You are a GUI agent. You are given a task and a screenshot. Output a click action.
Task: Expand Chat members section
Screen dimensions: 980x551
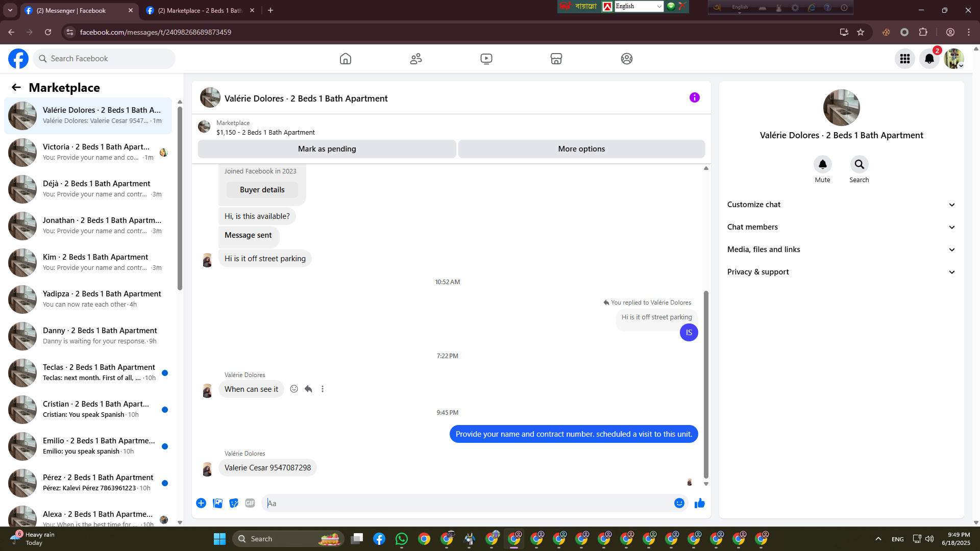(x=841, y=227)
